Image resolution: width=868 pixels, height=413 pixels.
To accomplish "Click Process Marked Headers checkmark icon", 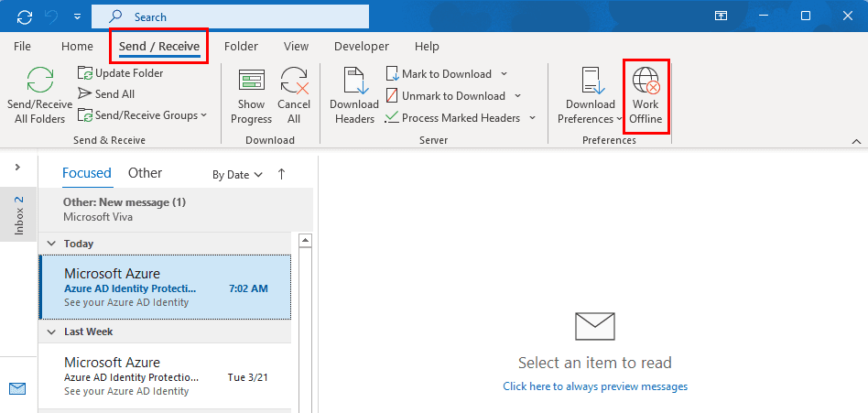I will click(x=392, y=117).
